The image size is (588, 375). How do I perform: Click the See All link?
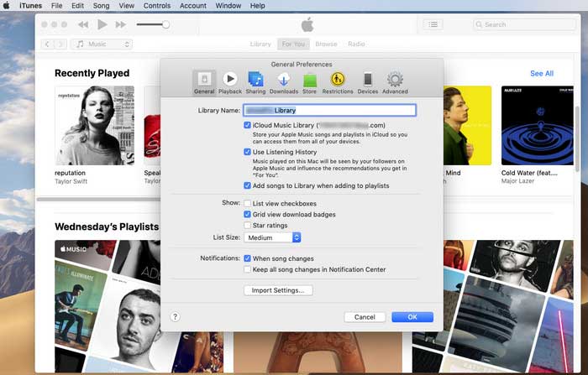542,74
